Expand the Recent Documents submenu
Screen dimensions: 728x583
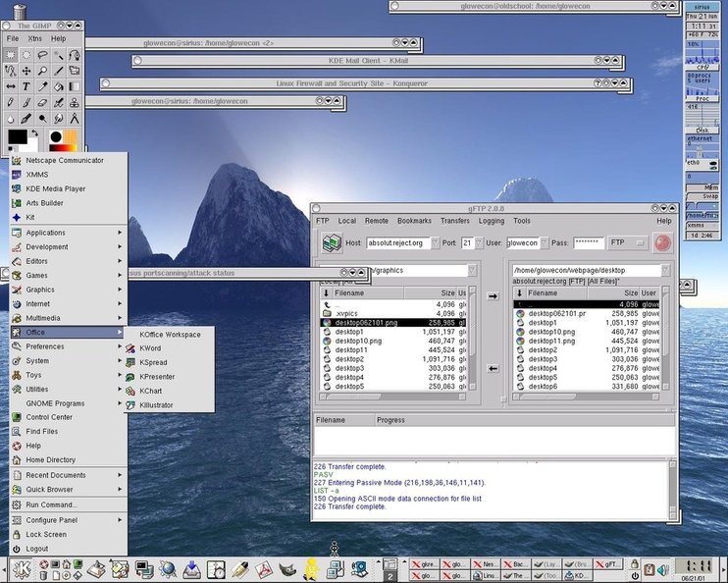(69, 475)
